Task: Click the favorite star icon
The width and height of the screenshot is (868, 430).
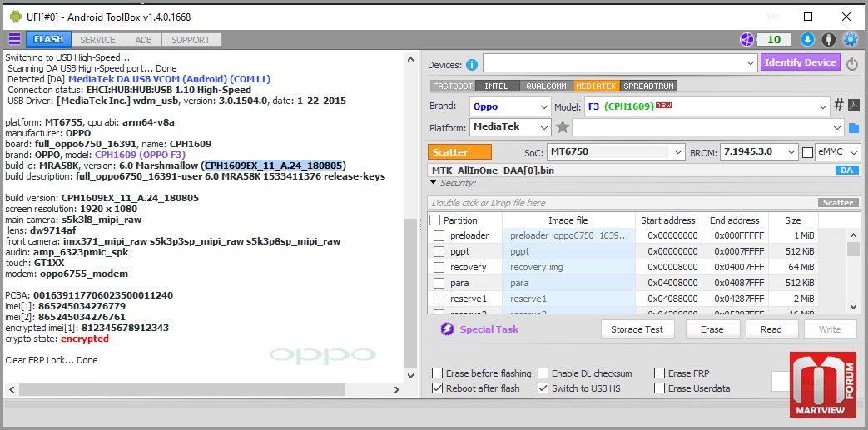Action: 563,127
